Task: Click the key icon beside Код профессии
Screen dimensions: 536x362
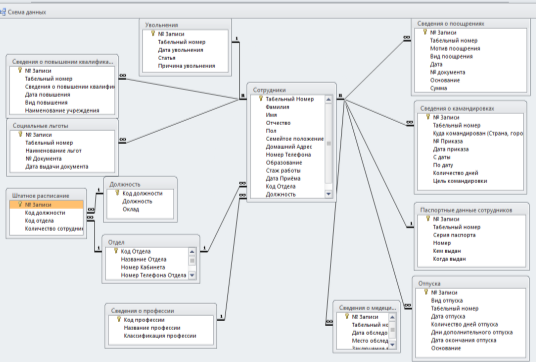Action: click(x=119, y=319)
